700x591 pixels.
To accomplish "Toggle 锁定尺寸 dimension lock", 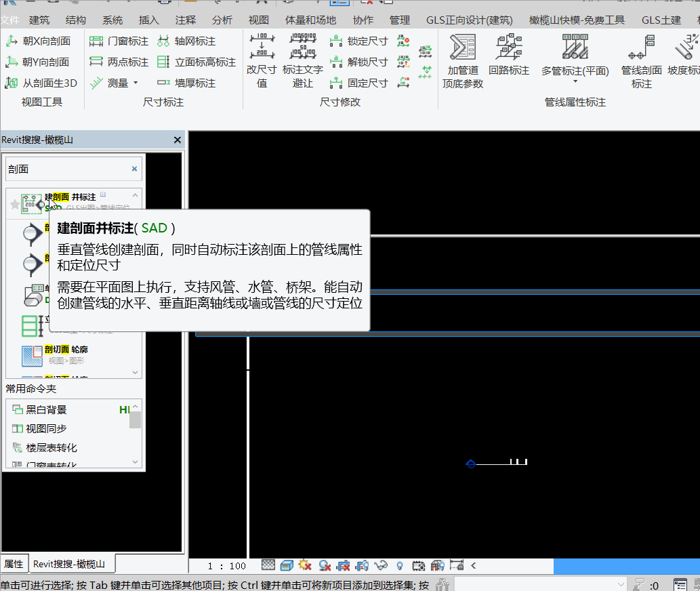I will pos(359,41).
